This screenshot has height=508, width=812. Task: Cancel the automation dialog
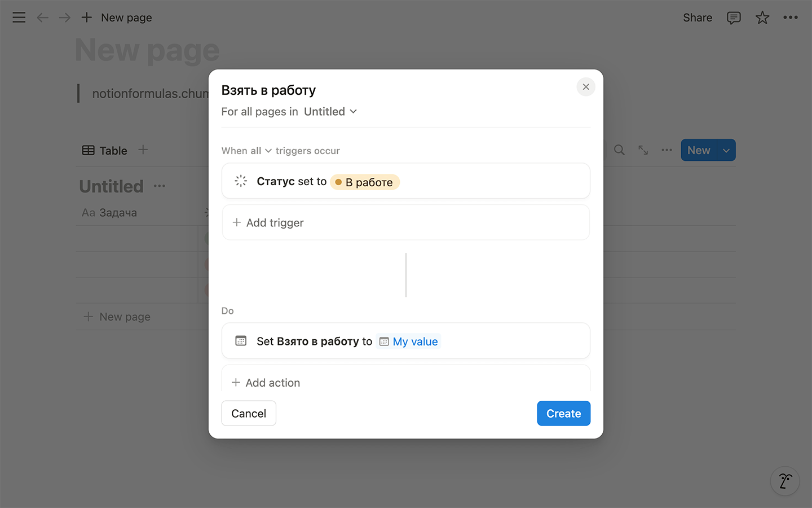249,413
